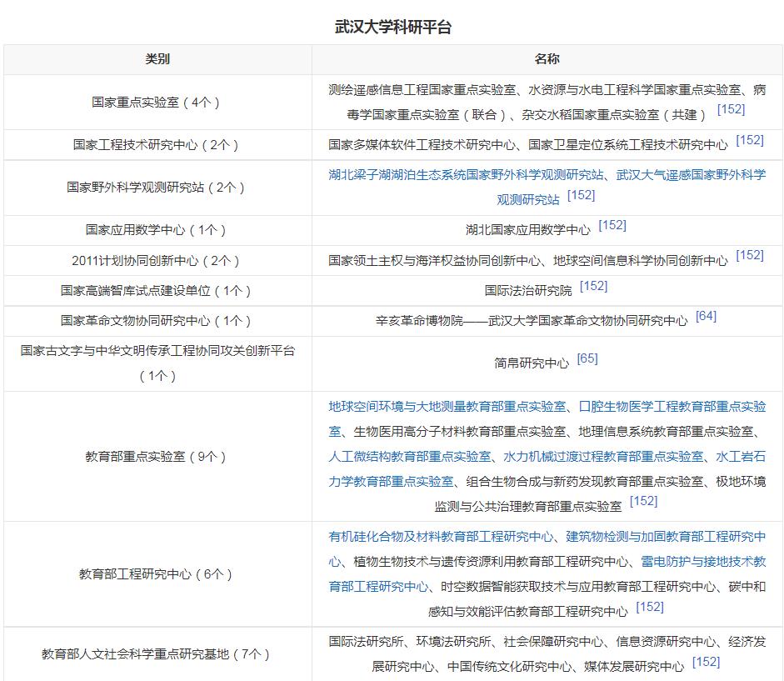This screenshot has width=784, height=681.
Task: Click the cell 国家野外科学观测研究站（2个）
Action: (x=157, y=188)
